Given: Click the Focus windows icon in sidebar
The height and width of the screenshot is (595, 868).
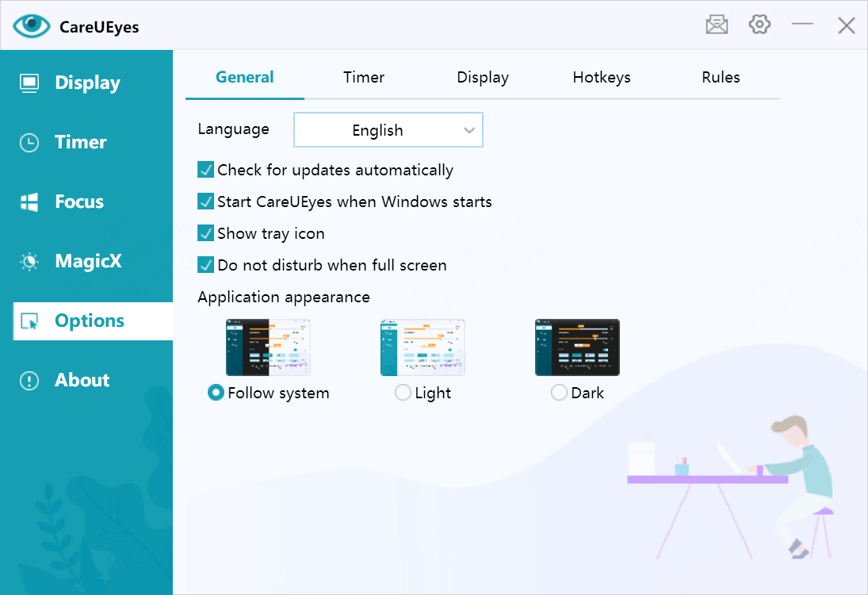Looking at the screenshot, I should (28, 202).
